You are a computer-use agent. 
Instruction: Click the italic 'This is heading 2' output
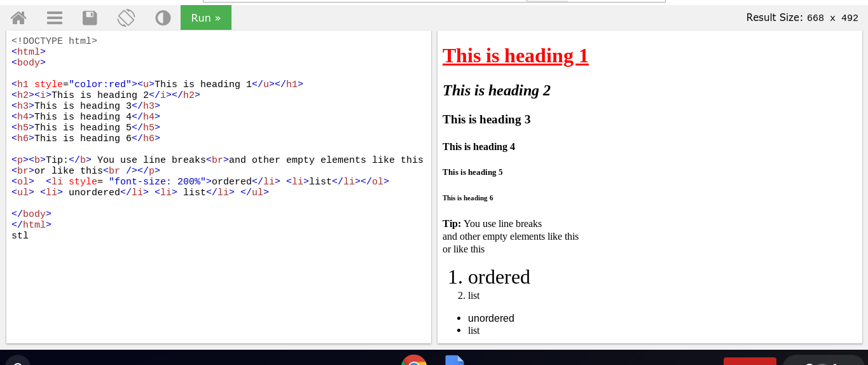point(496,90)
